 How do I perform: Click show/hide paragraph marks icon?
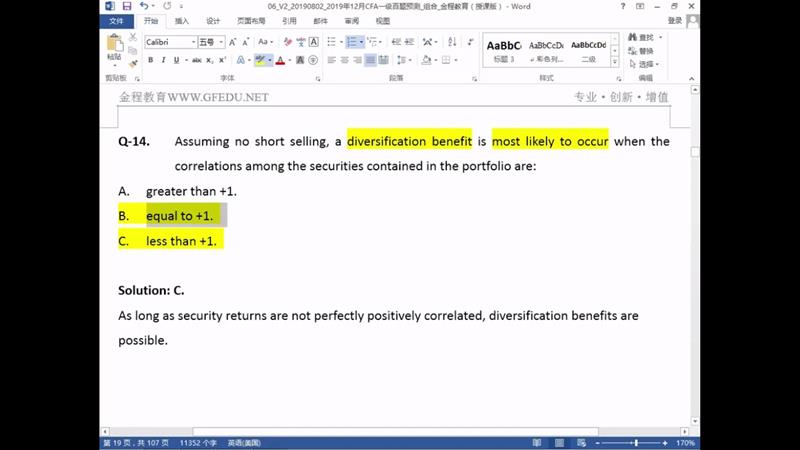(x=470, y=42)
